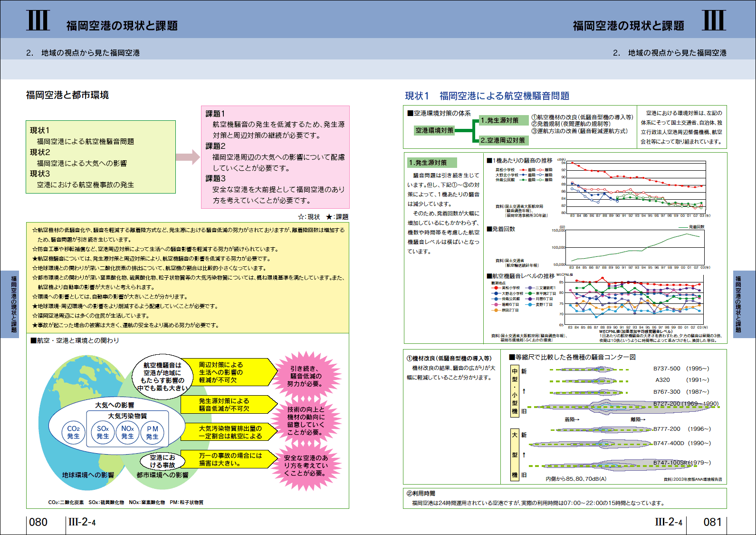Click the page number "080"
Viewport: 756px width, 535px height.
click(x=38, y=522)
